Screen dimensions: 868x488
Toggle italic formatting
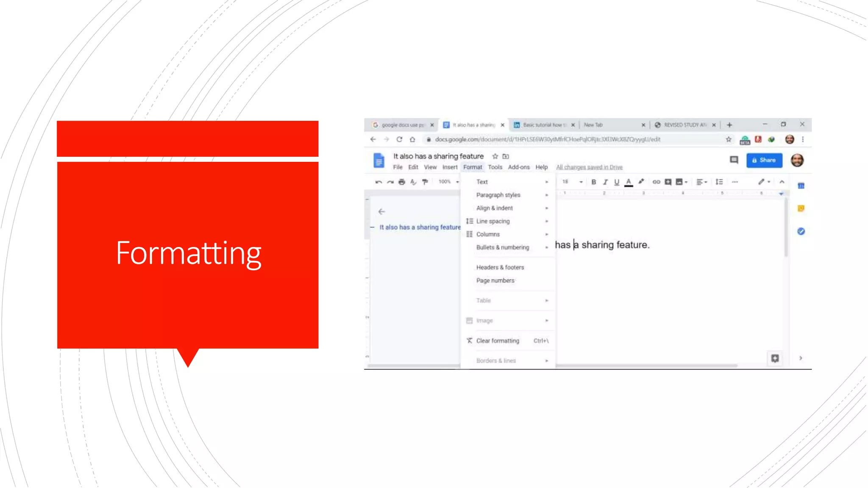point(605,182)
